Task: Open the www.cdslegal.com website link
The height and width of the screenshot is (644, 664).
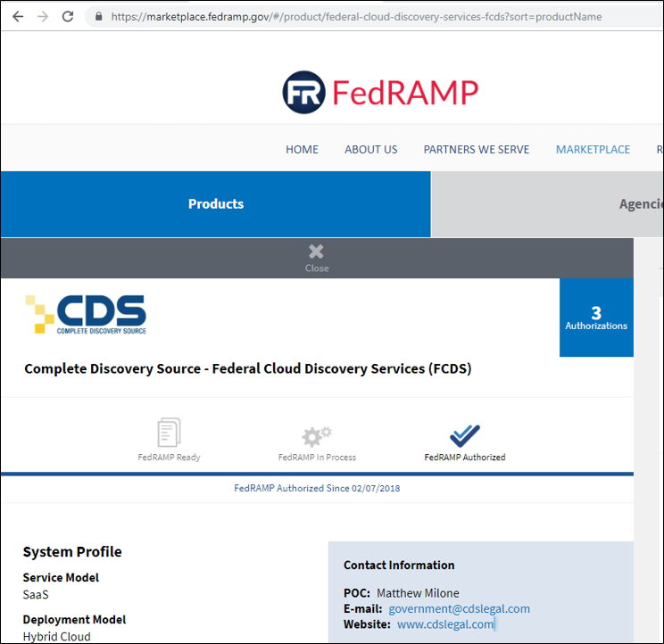Action: click(x=445, y=624)
